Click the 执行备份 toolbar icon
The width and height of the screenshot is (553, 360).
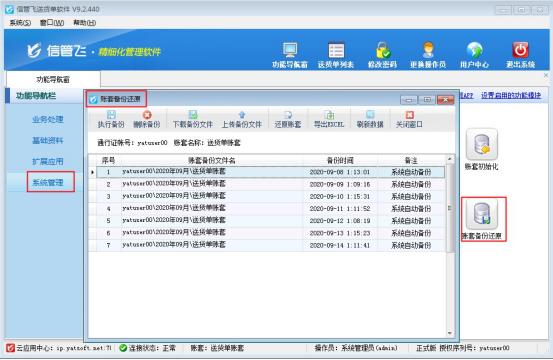pos(111,119)
